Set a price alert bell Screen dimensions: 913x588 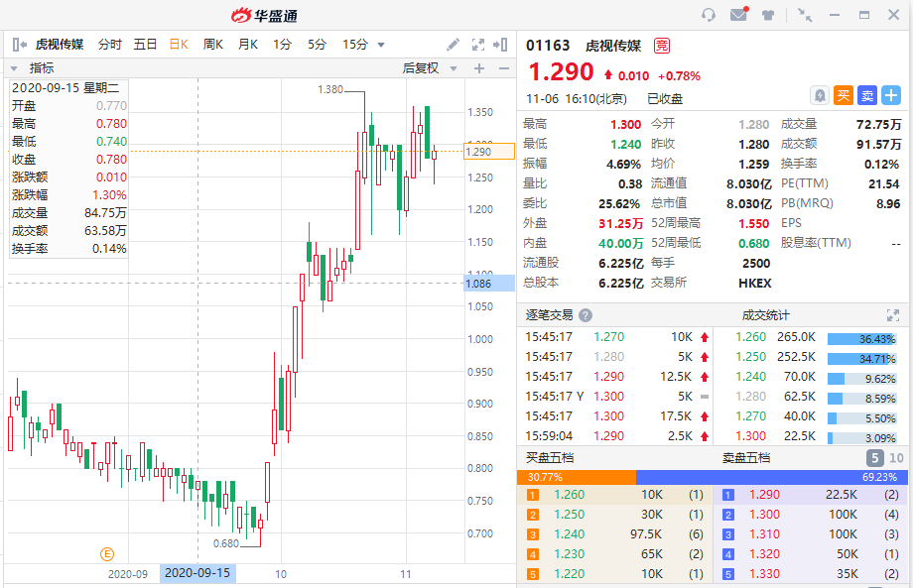(x=820, y=95)
